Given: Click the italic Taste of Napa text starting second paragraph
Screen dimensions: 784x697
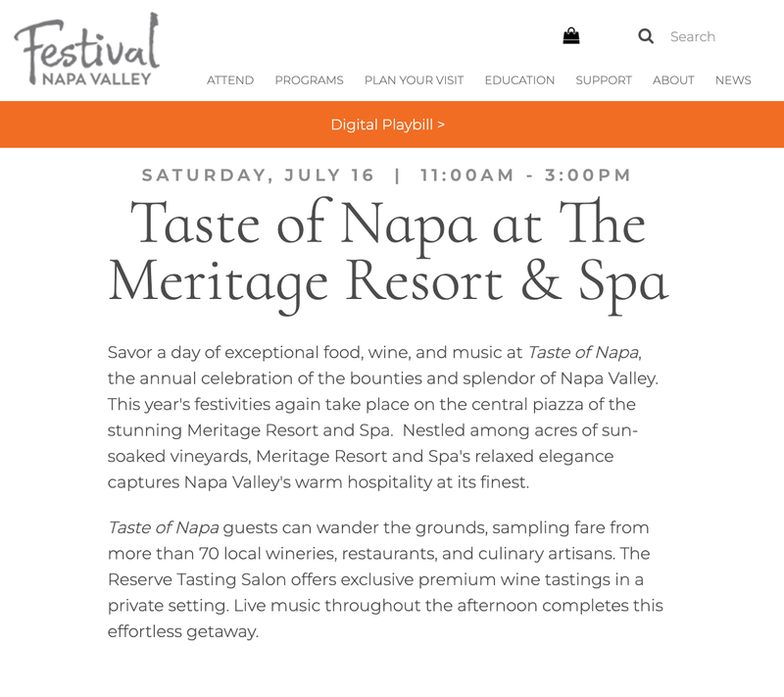Looking at the screenshot, I should 163,527.
